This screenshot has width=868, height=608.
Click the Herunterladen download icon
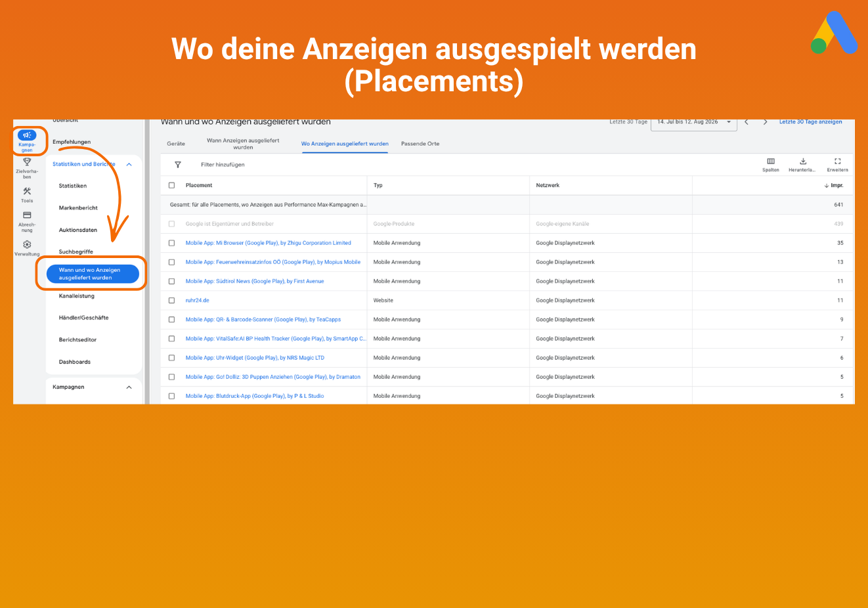click(803, 162)
